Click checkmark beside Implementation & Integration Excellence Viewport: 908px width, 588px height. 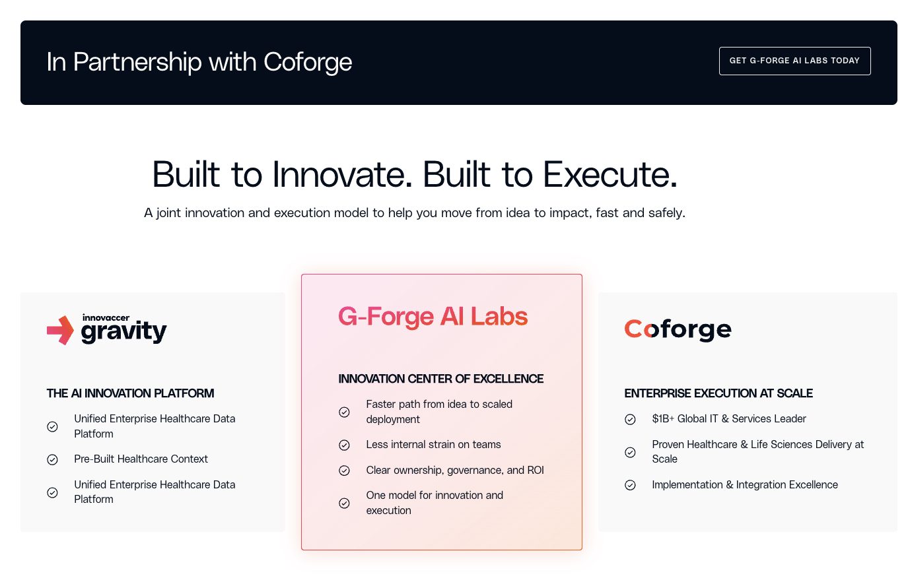[630, 484]
